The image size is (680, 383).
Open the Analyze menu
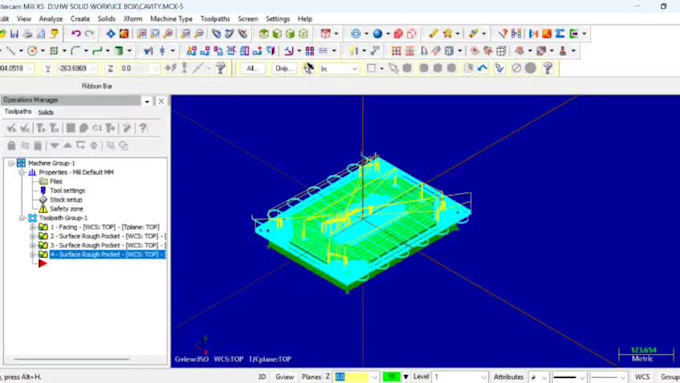pyautogui.click(x=51, y=19)
